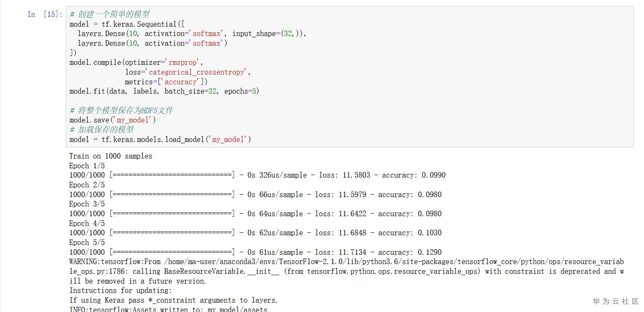The height and width of the screenshot is (312, 644).
Task: Click the 将整个模型保存为HDF5文件 comment
Action: point(121,111)
